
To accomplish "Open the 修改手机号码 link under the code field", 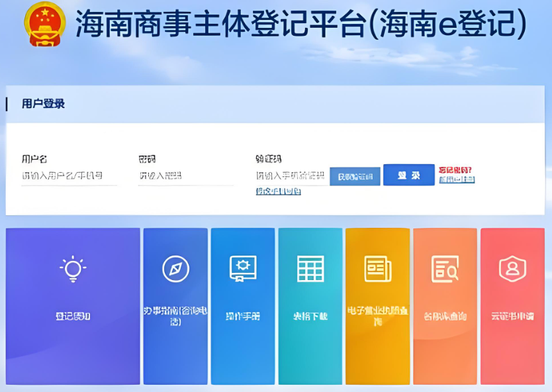I will coord(277,191).
